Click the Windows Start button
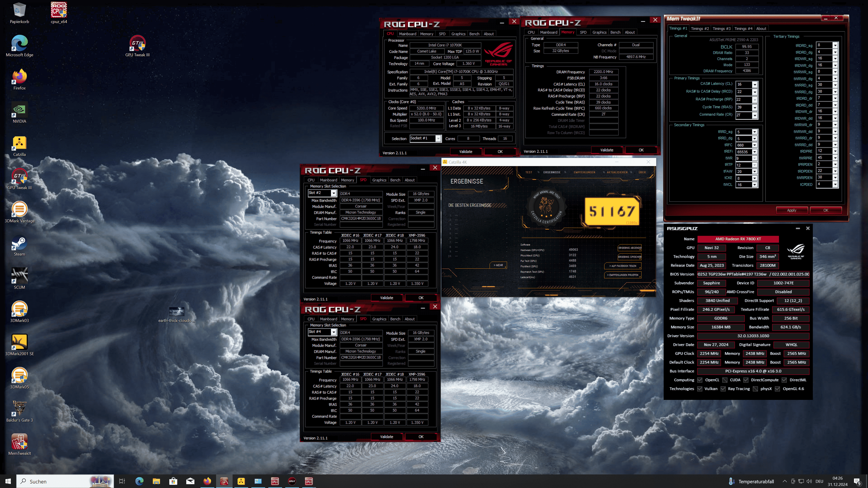This screenshot has height=488, width=868. tap(8, 481)
